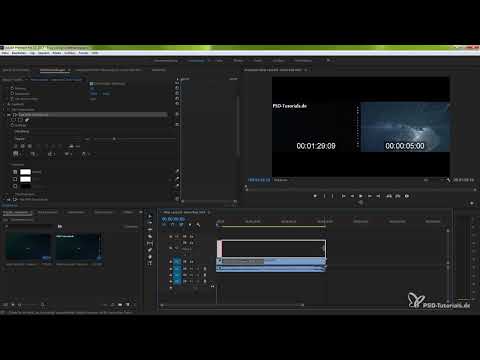Toggle linked selection in the timeline
This screenshot has height=360, width=480.
point(181,225)
